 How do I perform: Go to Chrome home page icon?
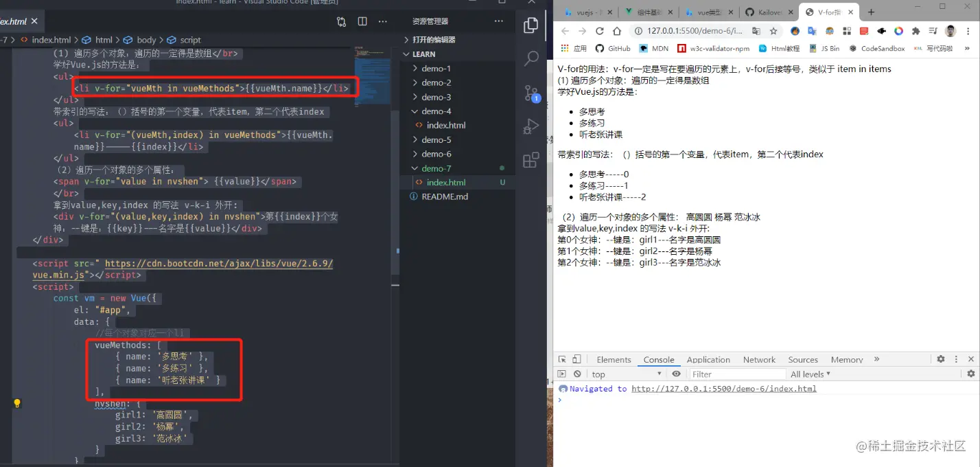pos(617,31)
